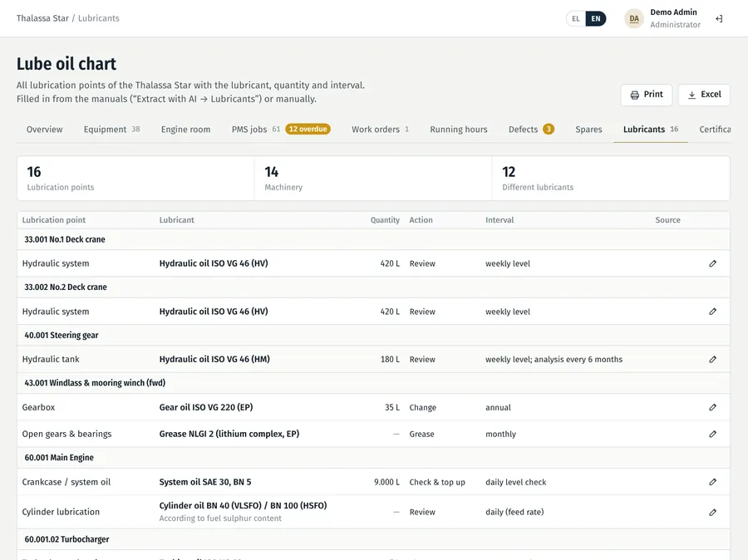748x560 pixels.
Task: Open the Running hours tab
Action: (x=459, y=130)
